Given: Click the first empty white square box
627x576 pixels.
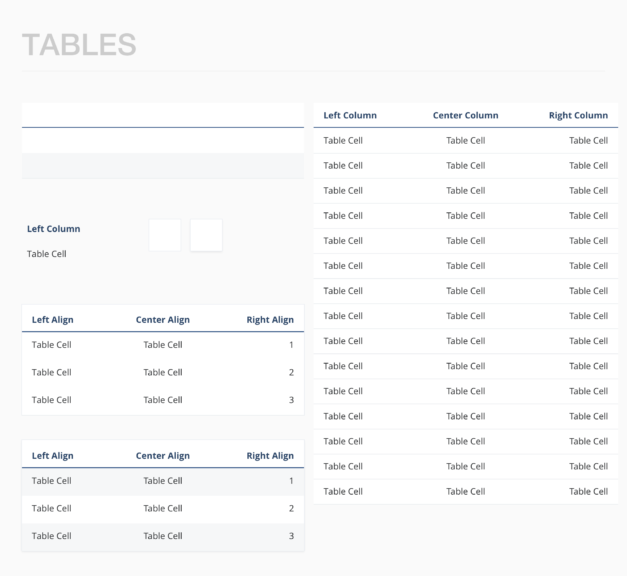Looking at the screenshot, I should (x=165, y=235).
